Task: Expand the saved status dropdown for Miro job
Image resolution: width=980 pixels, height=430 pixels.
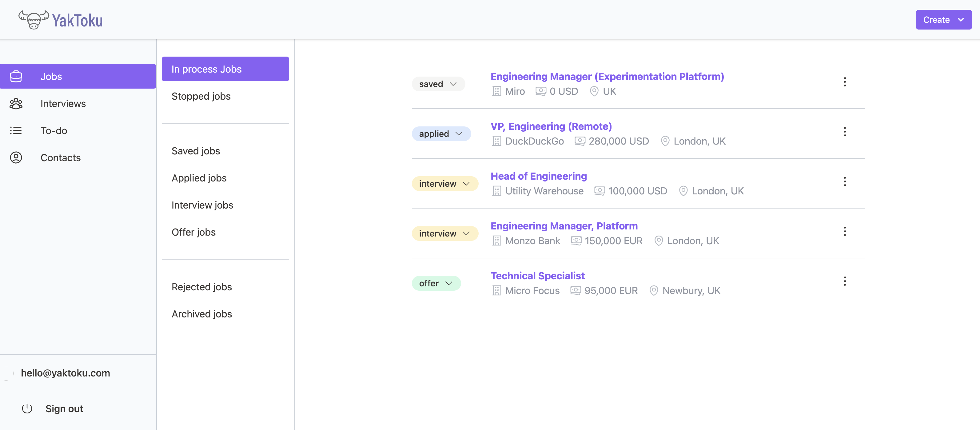Action: 438,84
